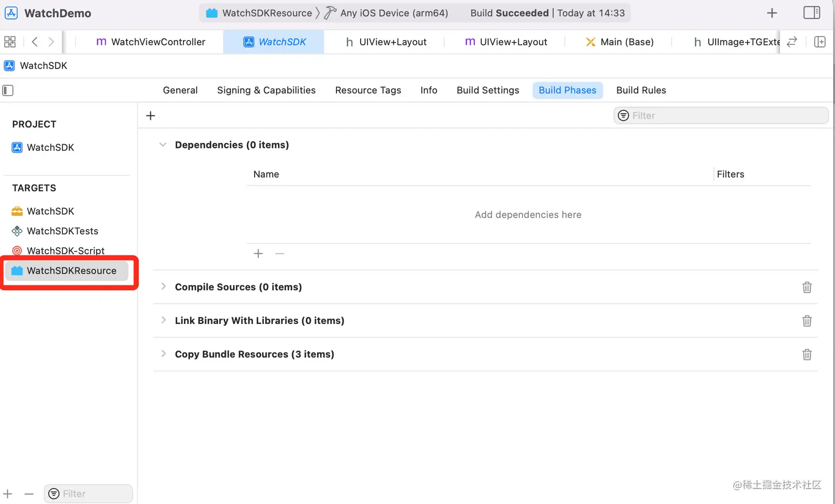Delete the Link Binary With Libraries phase
835x504 pixels.
(807, 321)
